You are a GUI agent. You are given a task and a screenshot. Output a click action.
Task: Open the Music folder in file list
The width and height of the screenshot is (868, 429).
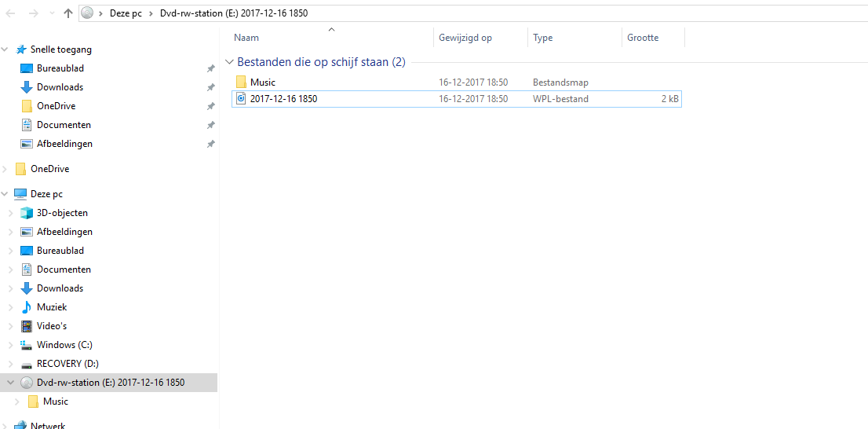tap(262, 82)
